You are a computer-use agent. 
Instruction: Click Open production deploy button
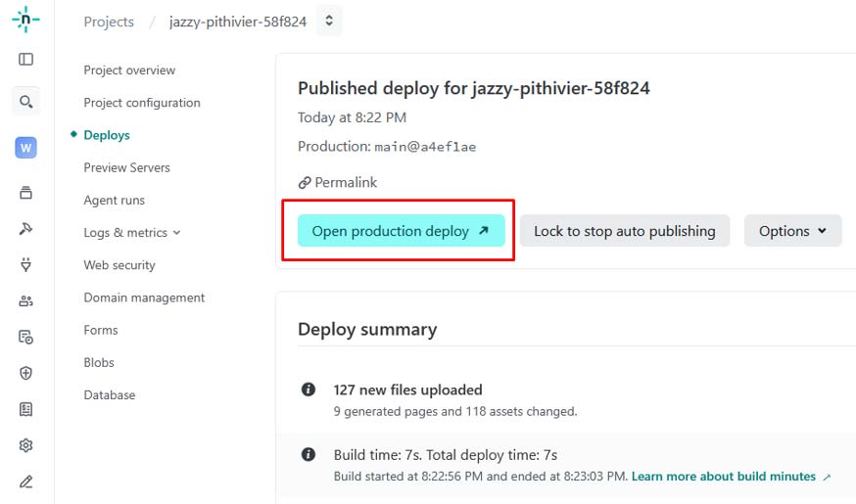[x=402, y=231]
